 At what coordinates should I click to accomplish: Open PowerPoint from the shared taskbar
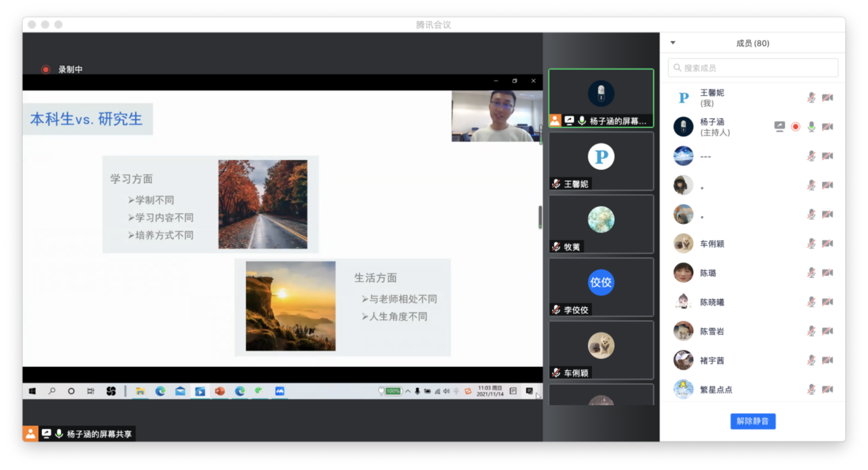pyautogui.click(x=220, y=391)
